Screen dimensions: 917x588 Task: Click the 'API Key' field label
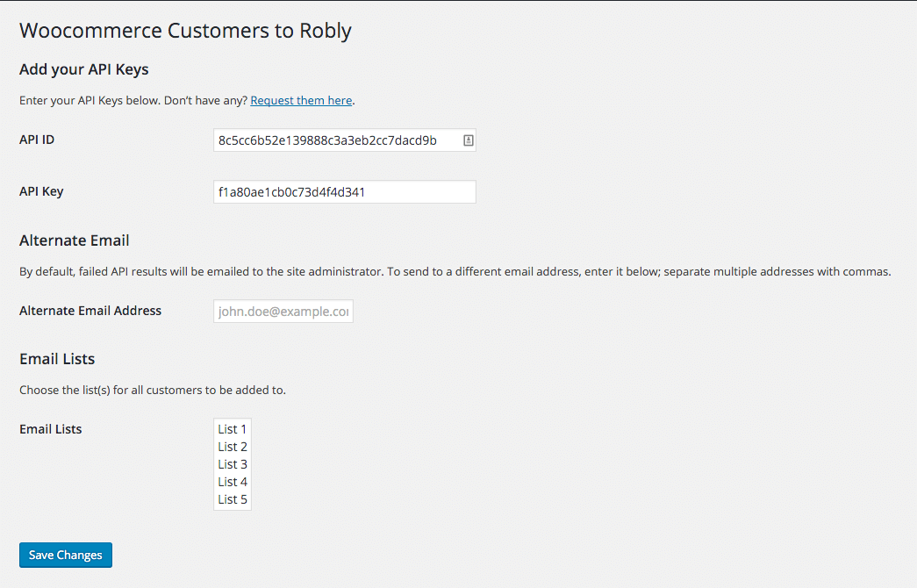(x=41, y=191)
